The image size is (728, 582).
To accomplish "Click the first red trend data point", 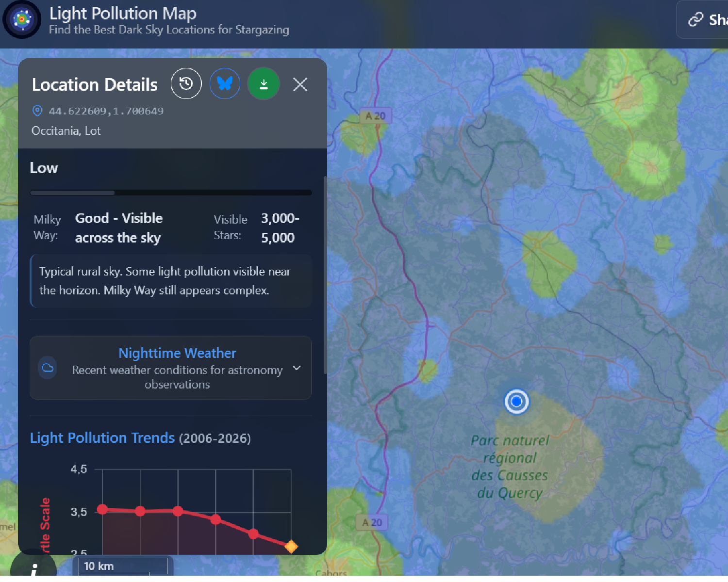I will (x=102, y=509).
